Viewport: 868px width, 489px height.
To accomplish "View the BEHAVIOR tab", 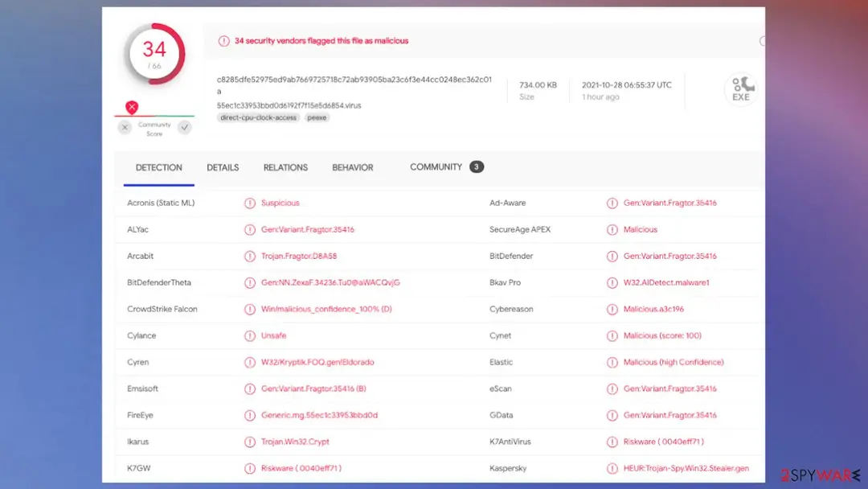I will [353, 167].
